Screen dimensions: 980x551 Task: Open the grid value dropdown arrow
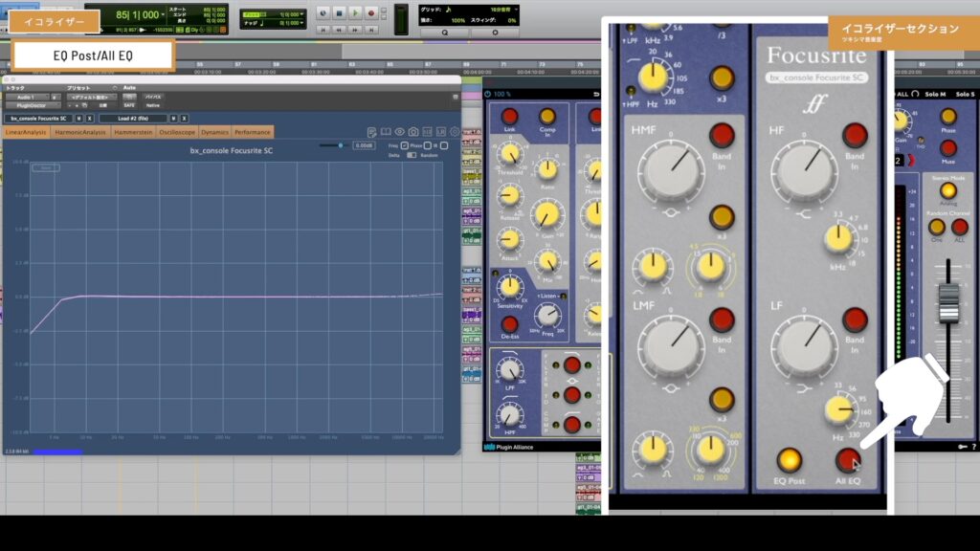(x=516, y=10)
